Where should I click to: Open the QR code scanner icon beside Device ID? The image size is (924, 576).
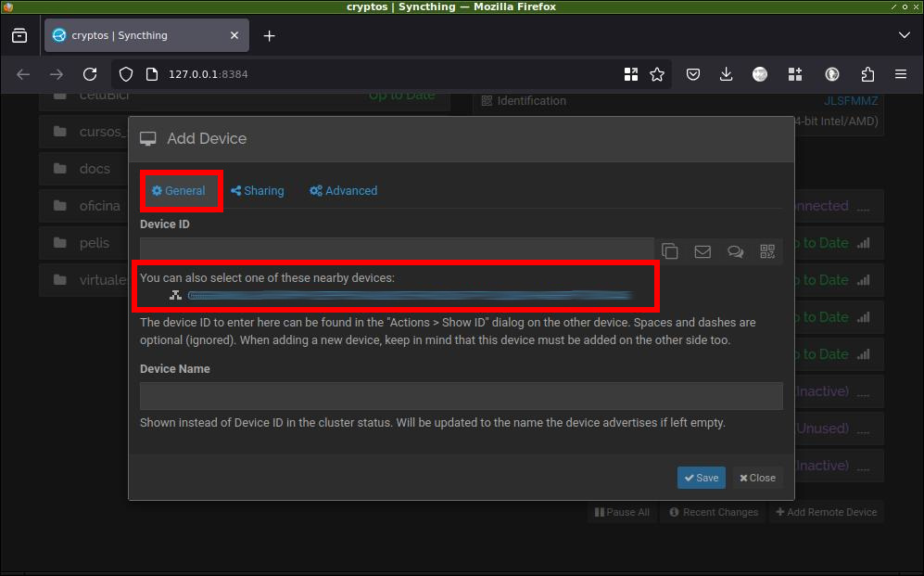767,251
